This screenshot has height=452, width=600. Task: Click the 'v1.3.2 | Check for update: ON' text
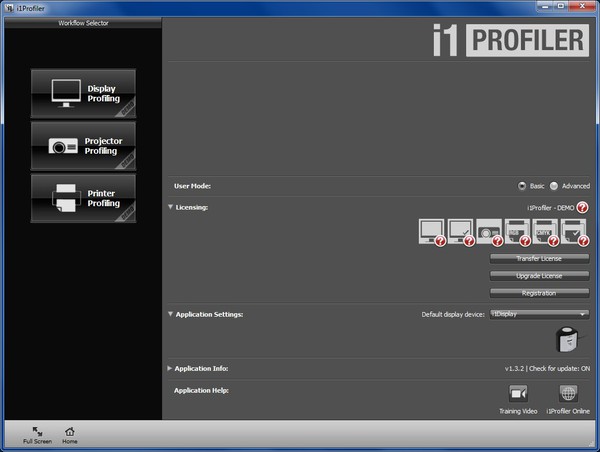point(547,369)
